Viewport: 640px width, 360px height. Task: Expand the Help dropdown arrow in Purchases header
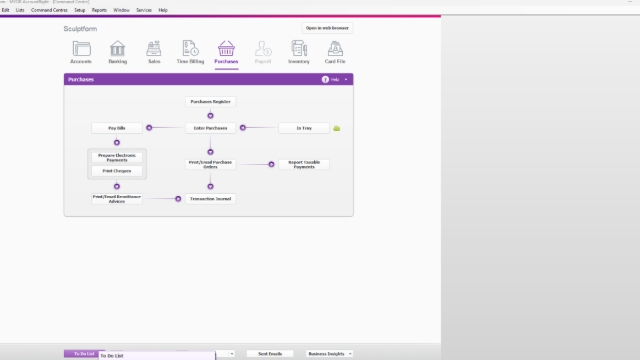click(x=346, y=80)
